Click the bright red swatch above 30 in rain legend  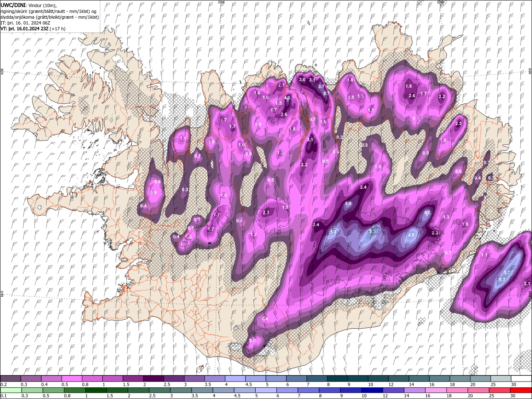(x=521, y=390)
